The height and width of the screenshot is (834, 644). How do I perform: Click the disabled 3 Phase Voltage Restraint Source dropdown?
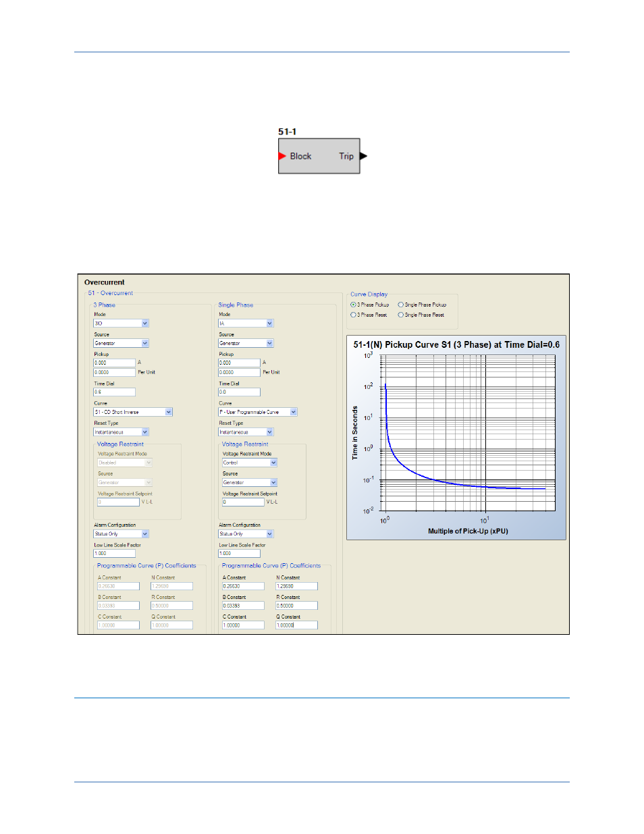125,482
